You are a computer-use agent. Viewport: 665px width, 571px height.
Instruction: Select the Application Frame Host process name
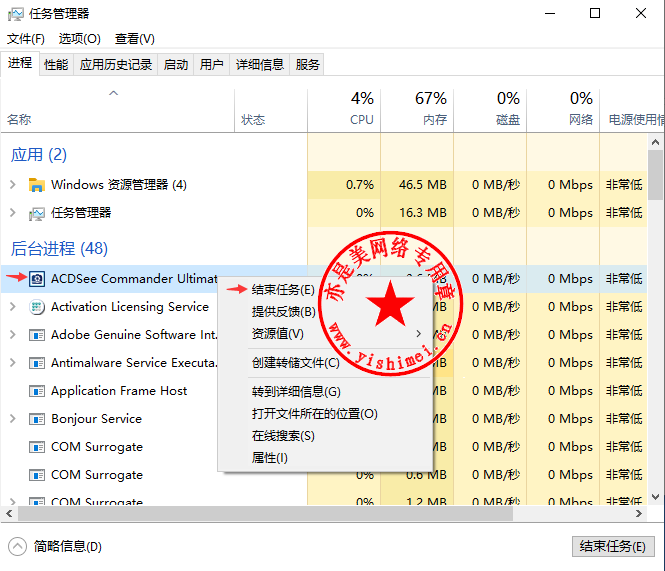click(119, 391)
